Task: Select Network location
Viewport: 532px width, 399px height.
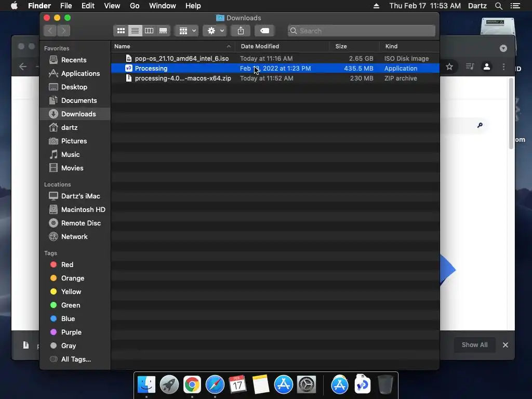Action: coord(75,237)
